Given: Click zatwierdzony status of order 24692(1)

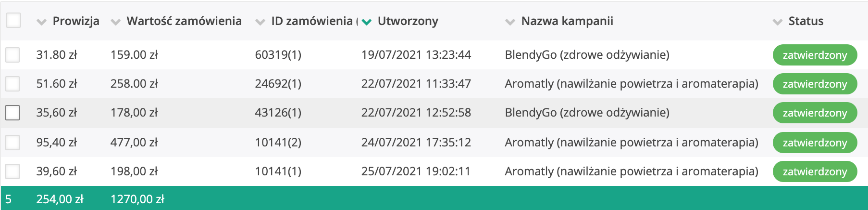Looking at the screenshot, I should pos(815,84).
